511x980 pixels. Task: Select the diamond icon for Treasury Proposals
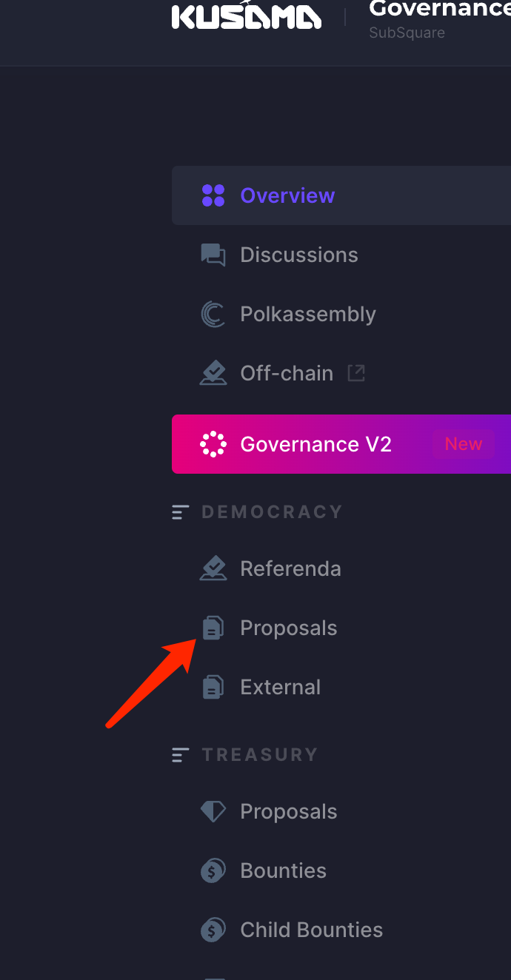point(213,811)
